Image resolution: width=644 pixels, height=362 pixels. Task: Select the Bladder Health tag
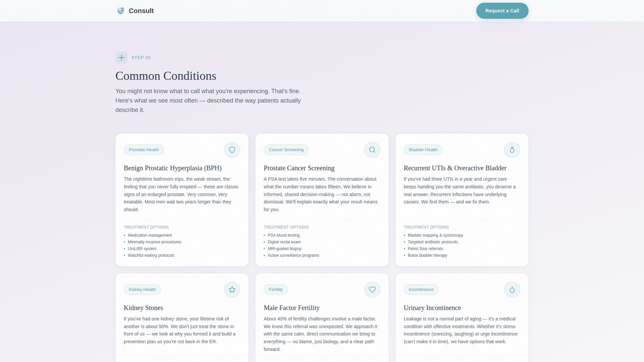point(423,150)
